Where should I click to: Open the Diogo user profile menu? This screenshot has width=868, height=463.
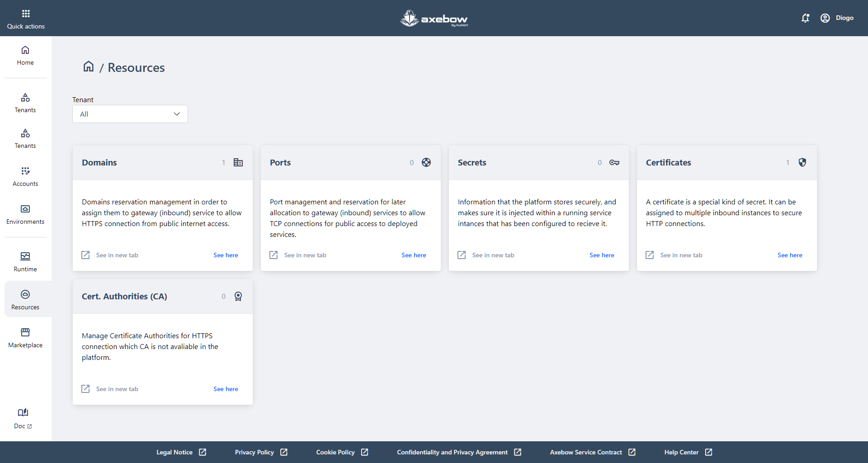click(x=837, y=18)
